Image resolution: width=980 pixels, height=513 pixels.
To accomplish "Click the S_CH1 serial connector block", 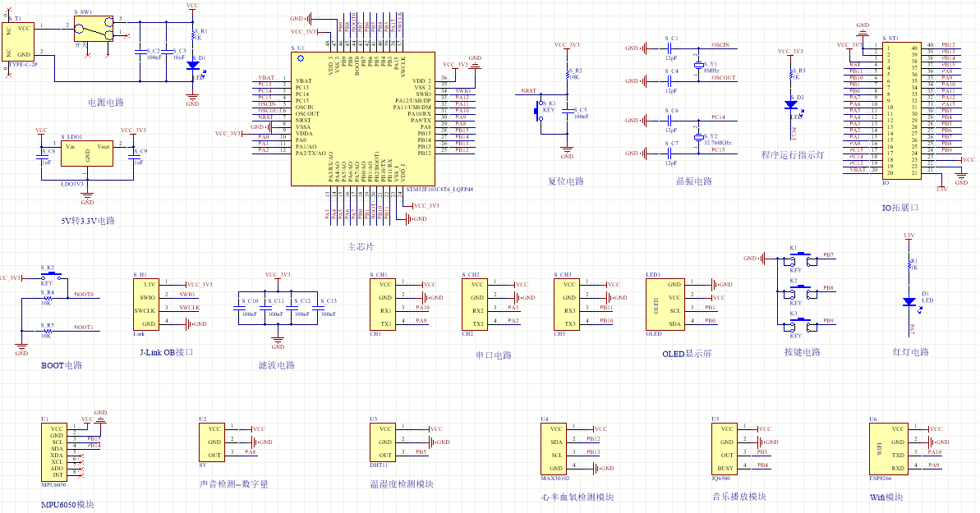I will click(x=382, y=305).
